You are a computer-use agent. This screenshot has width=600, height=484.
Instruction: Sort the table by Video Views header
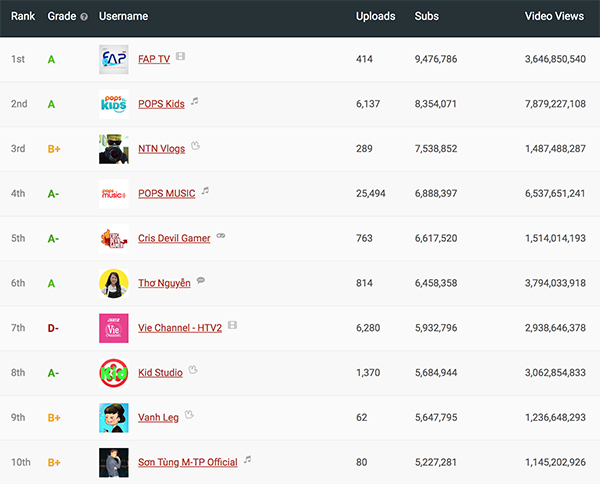(555, 17)
